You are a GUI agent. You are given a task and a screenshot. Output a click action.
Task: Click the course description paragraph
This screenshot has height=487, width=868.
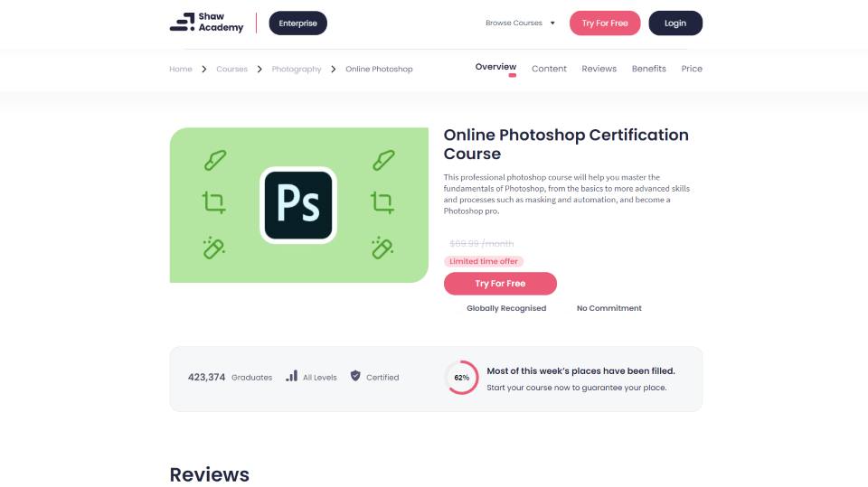click(566, 194)
